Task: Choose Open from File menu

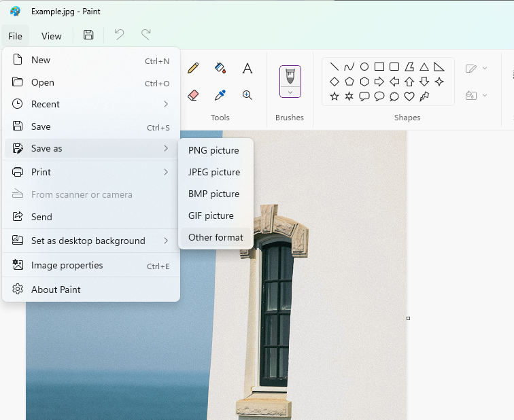Action: (x=91, y=82)
